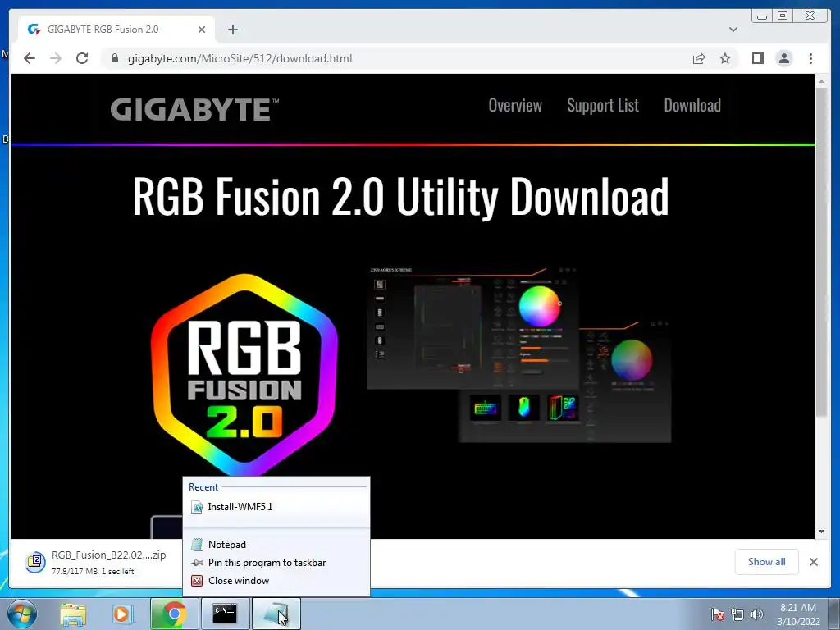
Task: Open the Windows Start menu
Action: click(x=22, y=614)
